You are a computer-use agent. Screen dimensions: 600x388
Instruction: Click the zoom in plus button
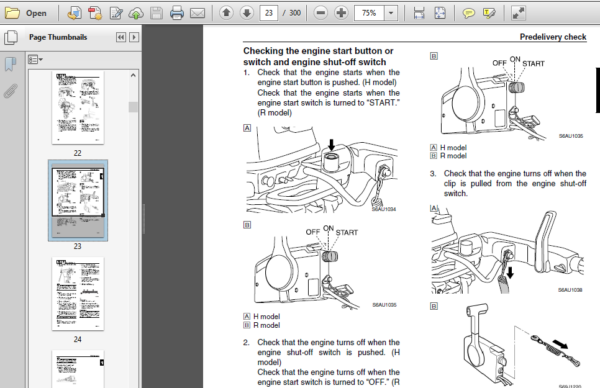[341, 13]
